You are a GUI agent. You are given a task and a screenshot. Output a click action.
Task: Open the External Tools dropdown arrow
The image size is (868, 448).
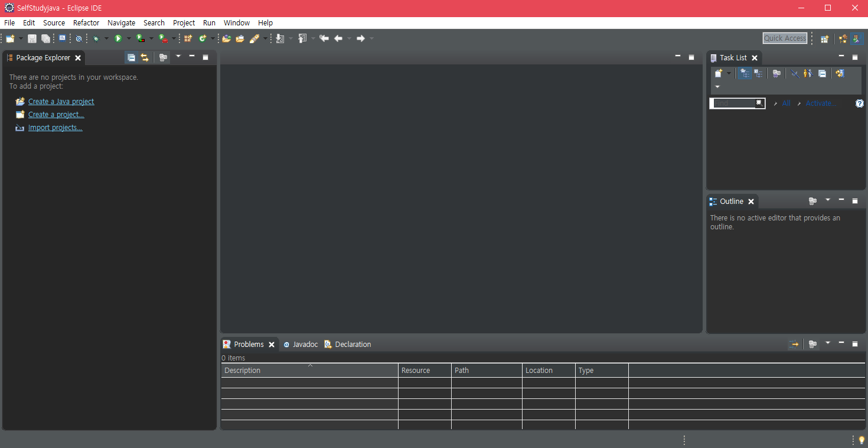[x=174, y=38]
